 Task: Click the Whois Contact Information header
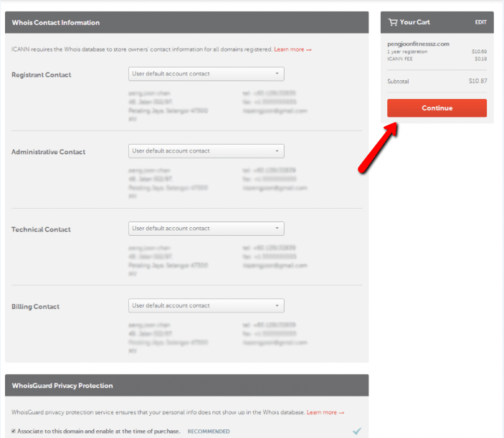point(56,23)
